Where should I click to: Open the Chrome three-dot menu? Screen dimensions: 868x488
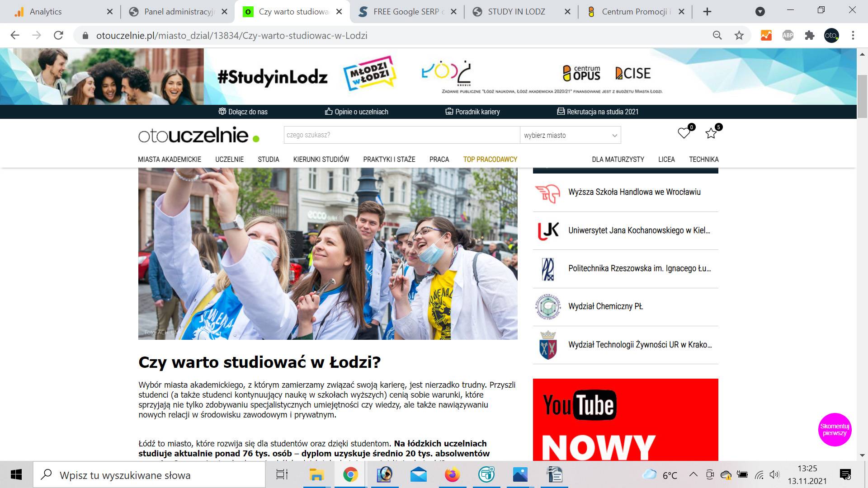(x=853, y=35)
